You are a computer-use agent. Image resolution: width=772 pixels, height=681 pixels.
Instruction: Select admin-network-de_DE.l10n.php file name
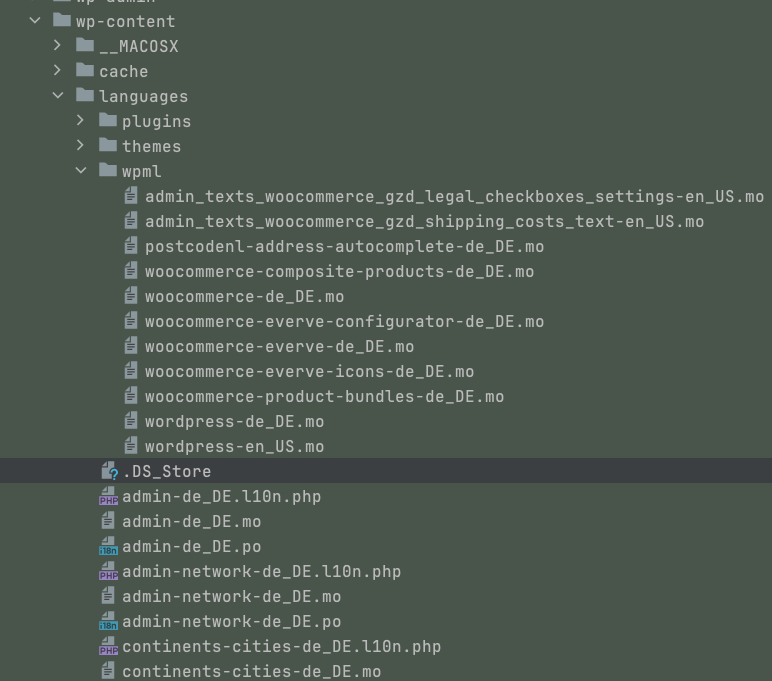click(261, 572)
